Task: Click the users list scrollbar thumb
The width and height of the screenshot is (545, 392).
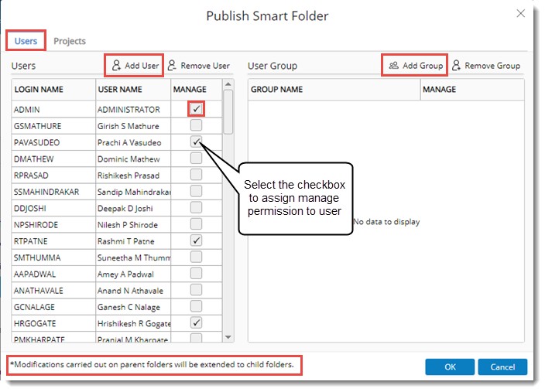Action: (x=228, y=112)
